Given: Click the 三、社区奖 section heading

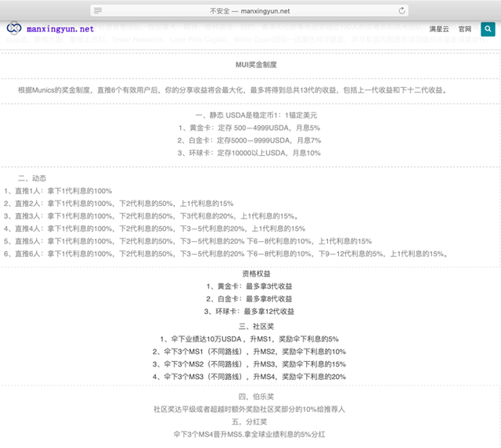Looking at the screenshot, I should point(250,326).
